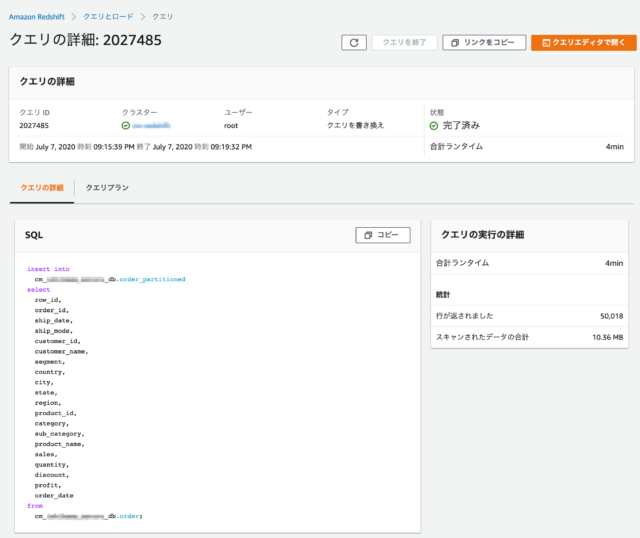Click the insert into keyword in SQL
Screen dimensions: 640x538
[x=48, y=269]
